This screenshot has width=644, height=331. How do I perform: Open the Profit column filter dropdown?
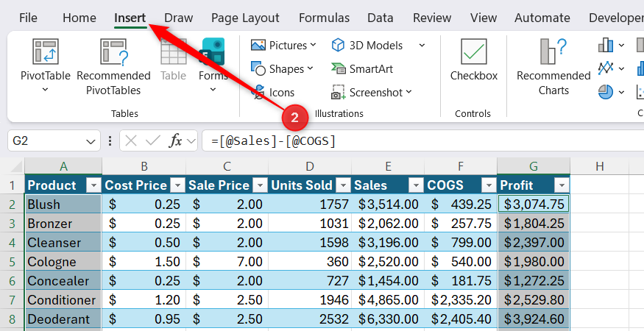click(x=562, y=185)
